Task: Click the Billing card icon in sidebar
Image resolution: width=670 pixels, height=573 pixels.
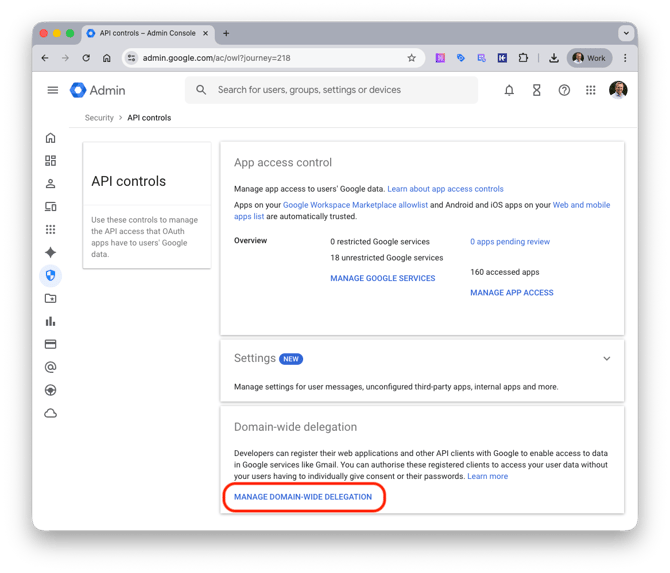Action: click(51, 344)
